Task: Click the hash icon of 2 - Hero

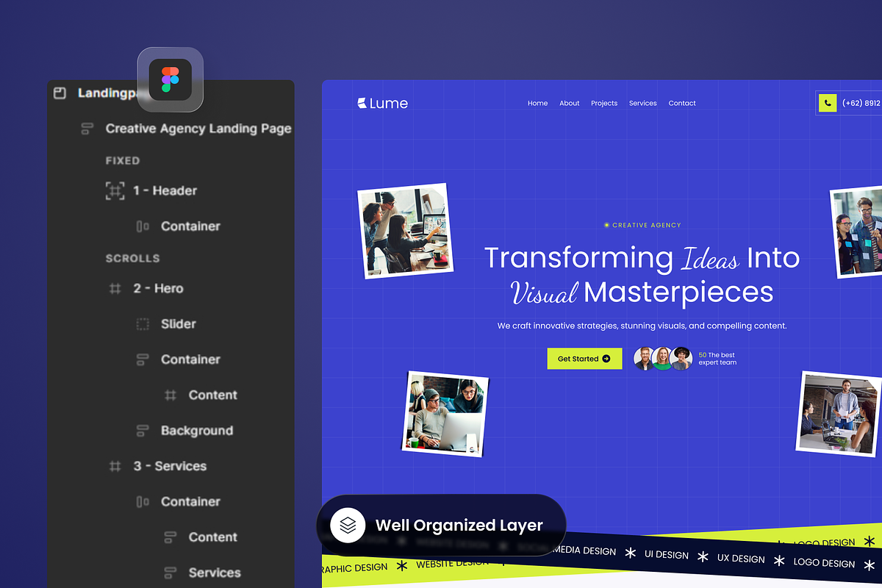Action: (x=115, y=289)
